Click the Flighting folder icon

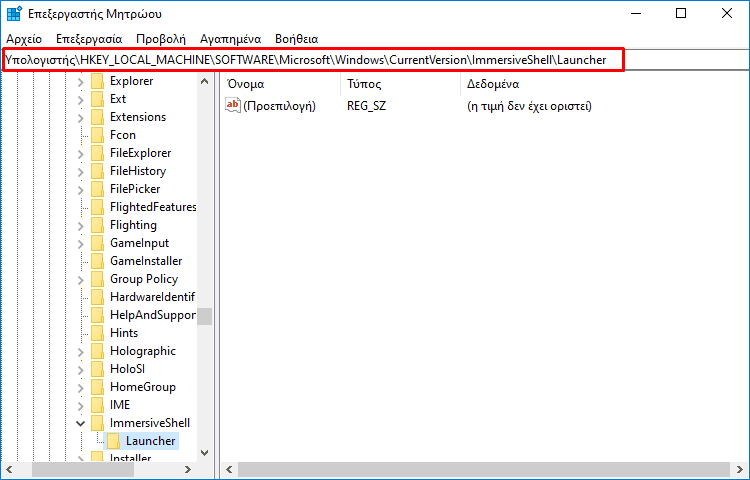tap(97, 225)
